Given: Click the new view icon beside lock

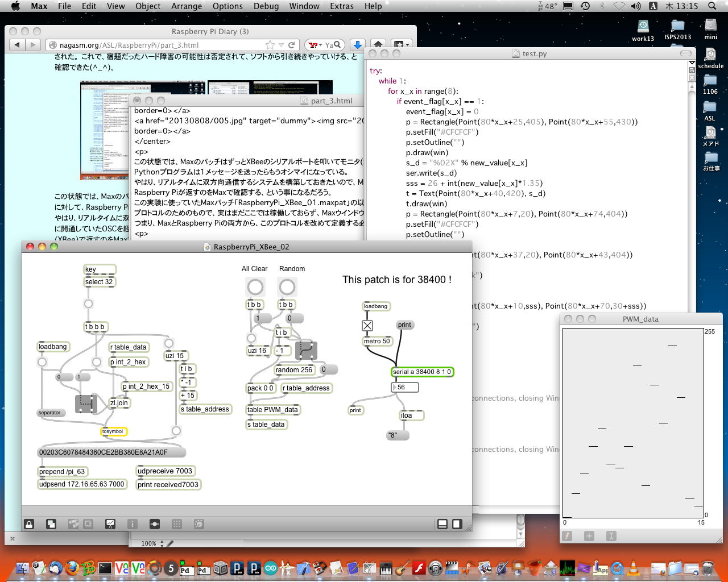Looking at the screenshot, I should click(51, 524).
